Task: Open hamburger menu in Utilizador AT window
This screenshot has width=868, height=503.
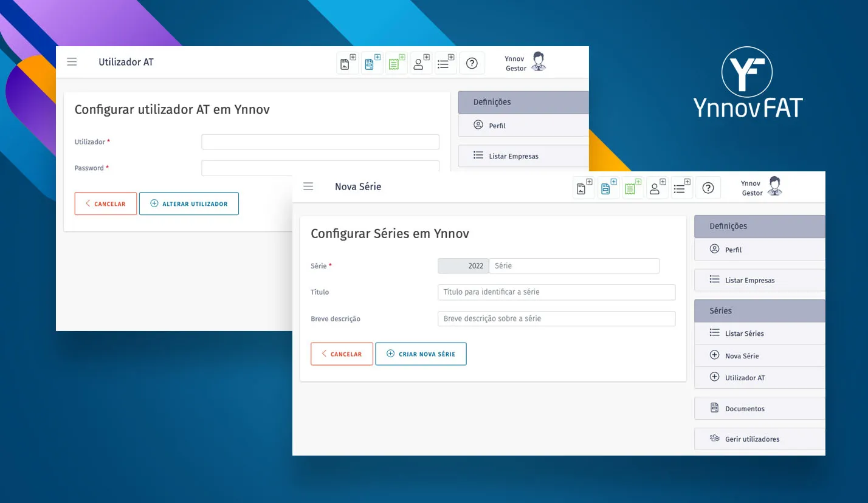Action: coord(72,62)
